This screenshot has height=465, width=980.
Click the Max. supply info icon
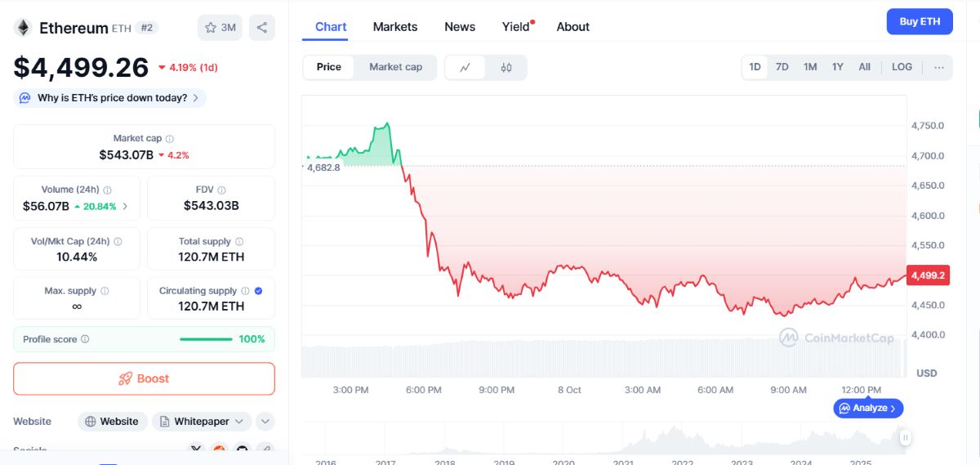105,291
